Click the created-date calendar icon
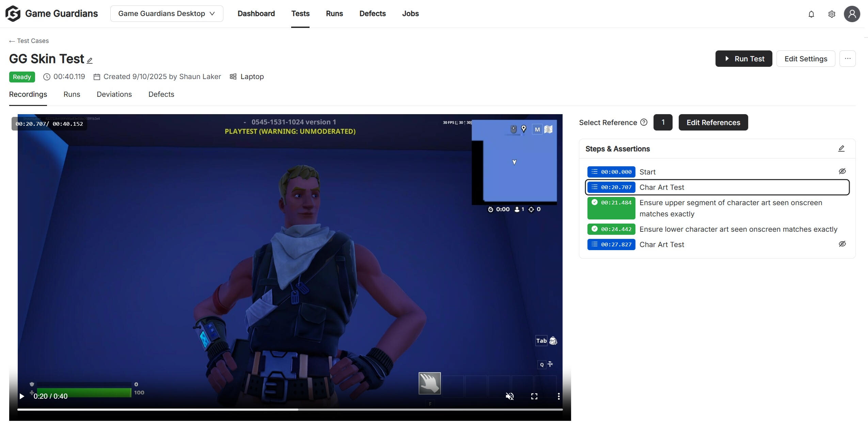868x443 pixels. [97, 77]
